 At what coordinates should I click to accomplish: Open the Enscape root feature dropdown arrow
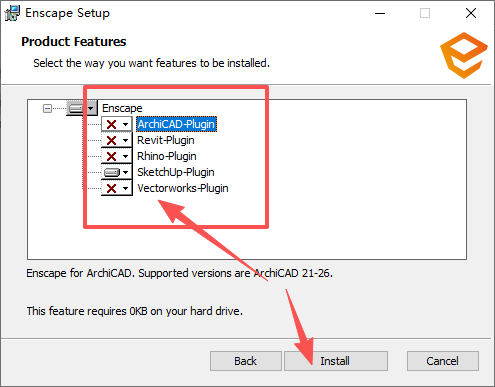(x=90, y=108)
